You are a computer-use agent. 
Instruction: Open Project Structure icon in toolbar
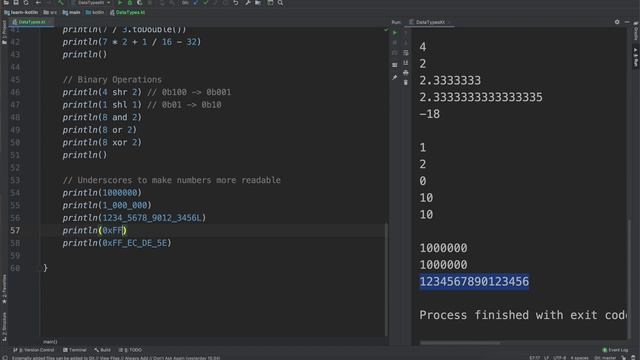(258, 2)
